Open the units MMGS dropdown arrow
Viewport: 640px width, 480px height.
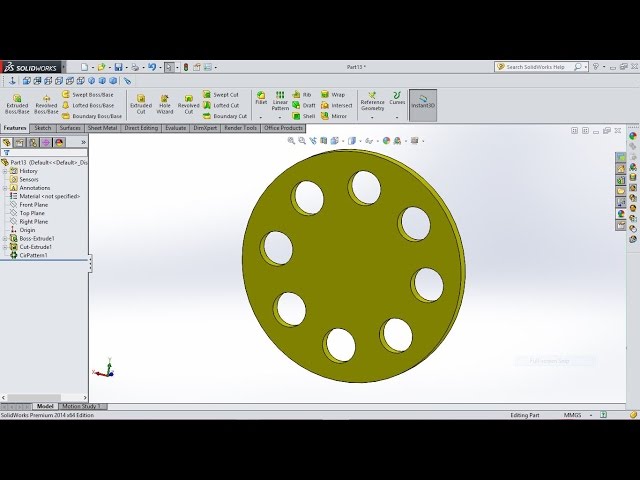591,415
